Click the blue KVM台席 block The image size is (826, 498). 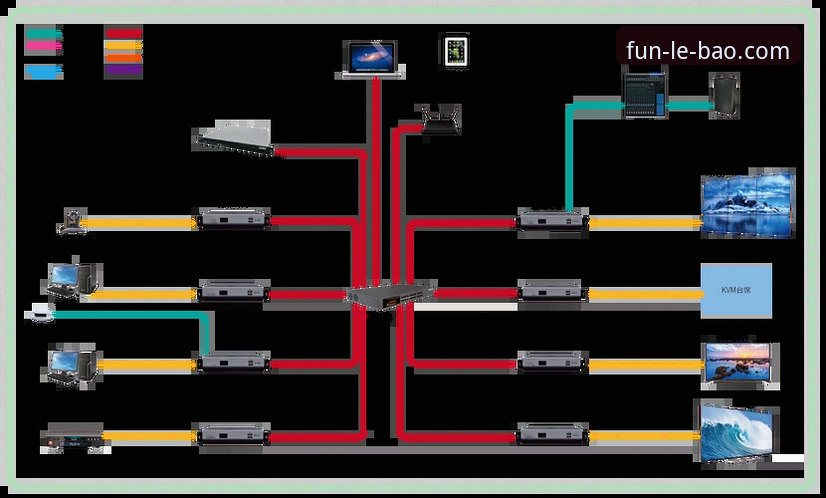coord(736,291)
